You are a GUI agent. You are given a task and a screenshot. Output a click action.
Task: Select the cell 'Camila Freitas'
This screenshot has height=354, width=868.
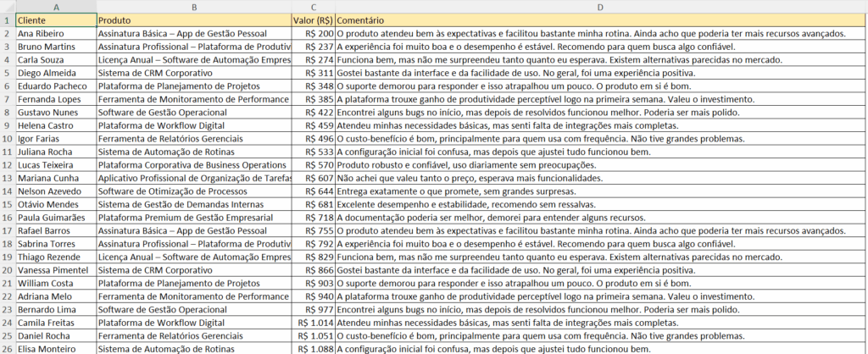tap(57, 323)
